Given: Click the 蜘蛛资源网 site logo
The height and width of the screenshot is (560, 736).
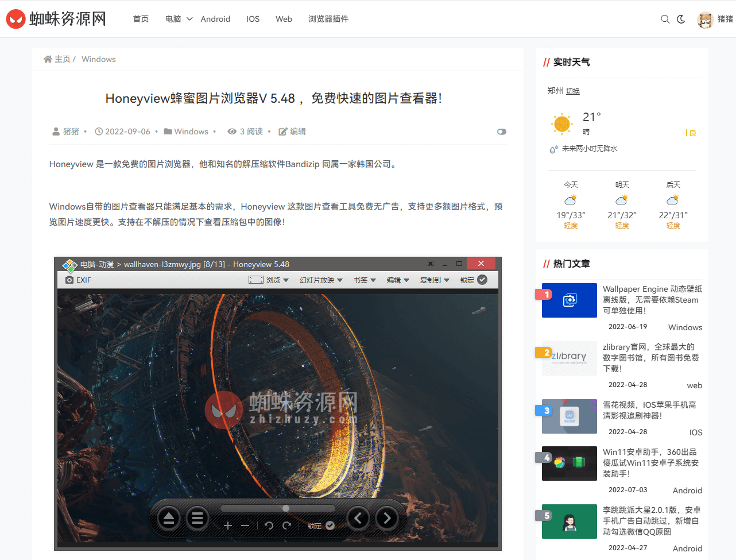Looking at the screenshot, I should tap(56, 19).
